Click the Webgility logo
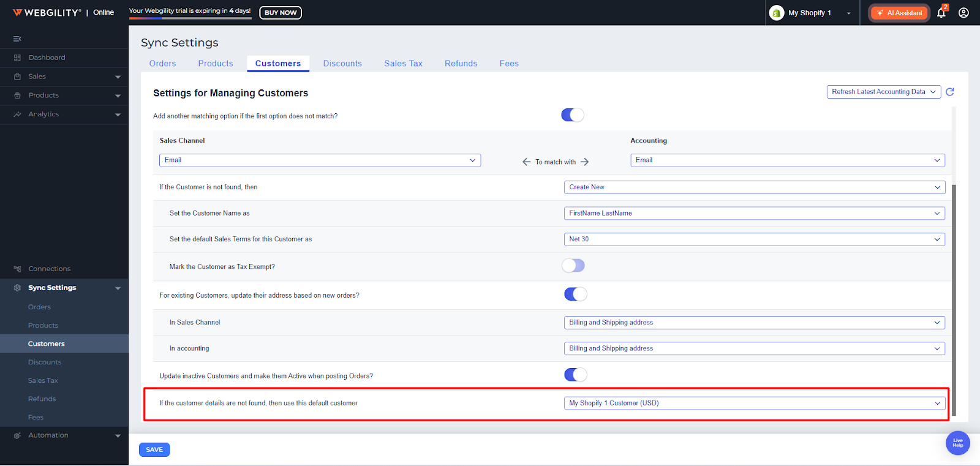 click(47, 12)
